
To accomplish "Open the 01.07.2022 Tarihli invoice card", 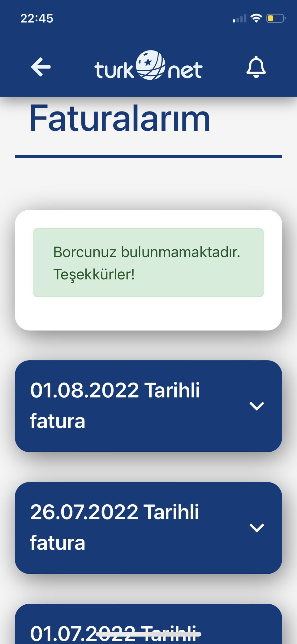I will point(148,624).
